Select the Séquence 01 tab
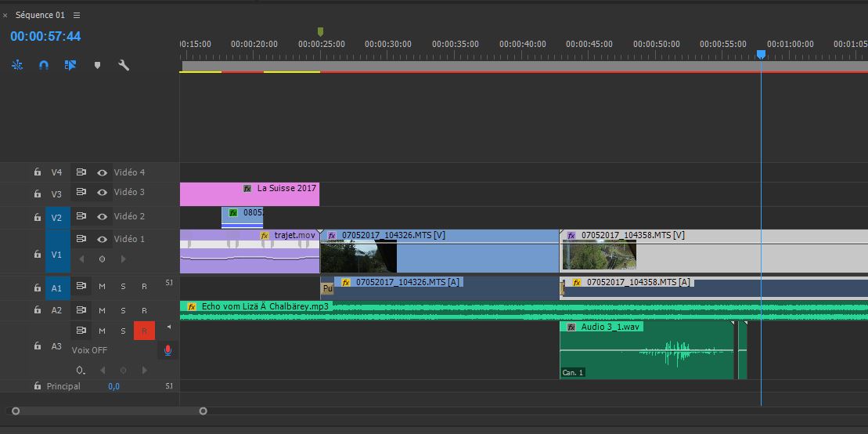Viewport: 868px width, 434px height. click(x=40, y=15)
